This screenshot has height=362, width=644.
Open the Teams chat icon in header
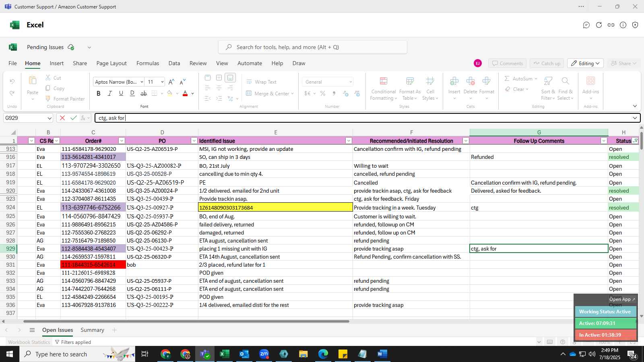click(x=586, y=25)
